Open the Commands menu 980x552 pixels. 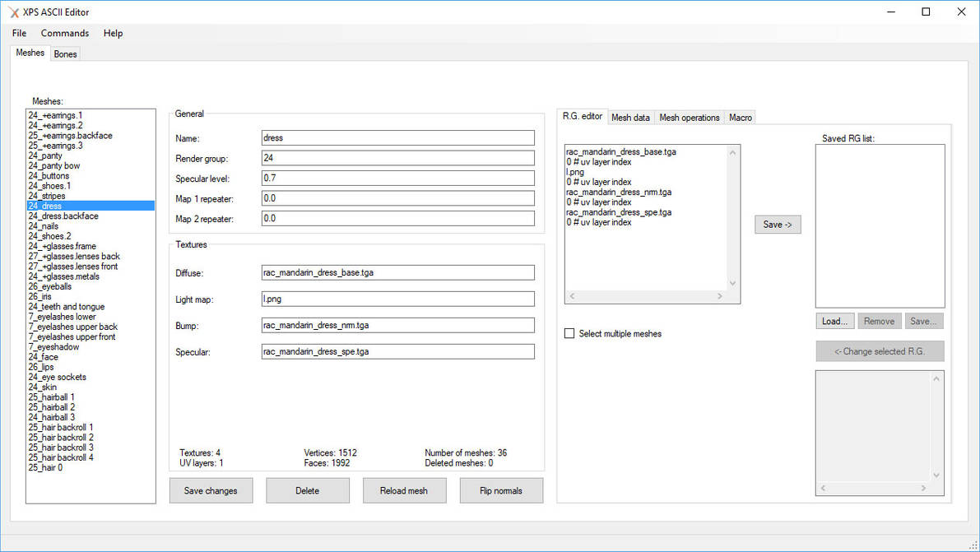[x=65, y=33]
